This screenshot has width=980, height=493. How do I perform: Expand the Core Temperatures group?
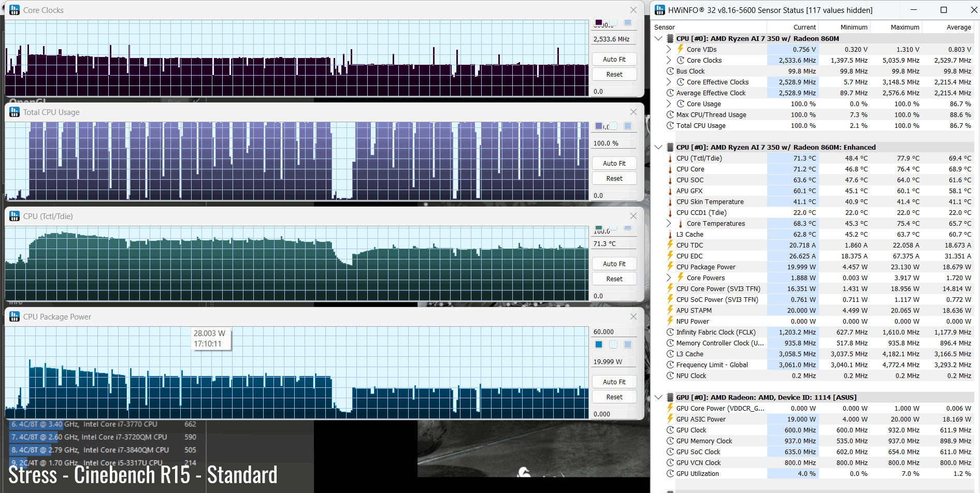click(669, 223)
